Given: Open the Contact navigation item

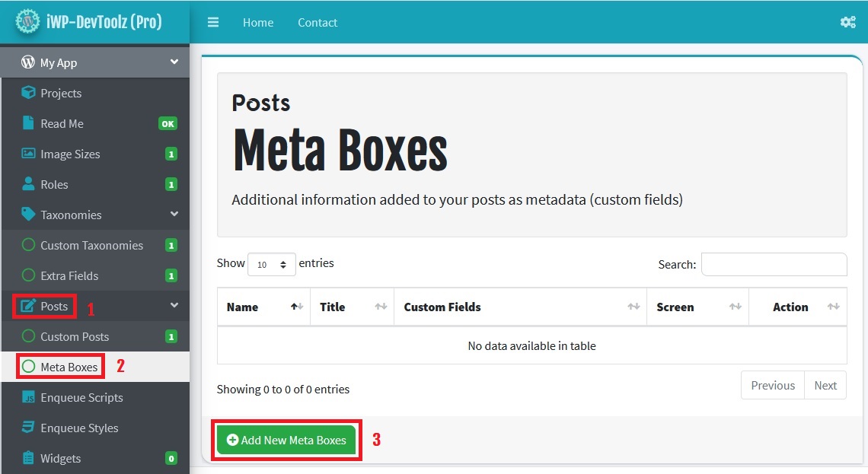Looking at the screenshot, I should tap(318, 22).
